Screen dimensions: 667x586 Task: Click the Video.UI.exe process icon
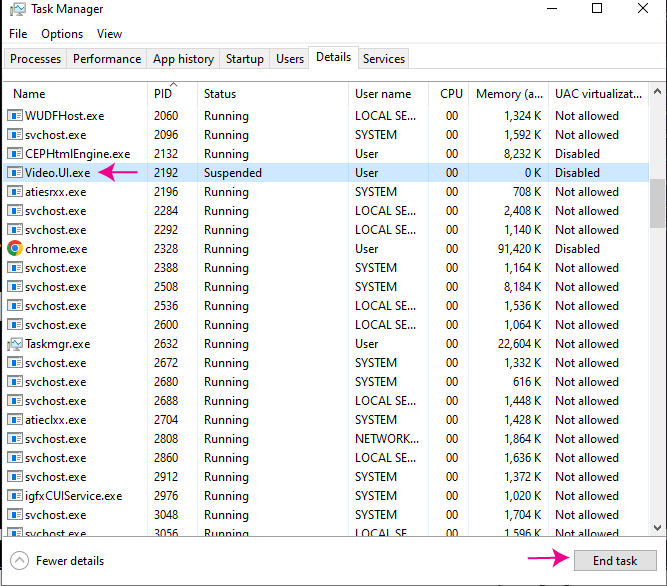[x=15, y=173]
